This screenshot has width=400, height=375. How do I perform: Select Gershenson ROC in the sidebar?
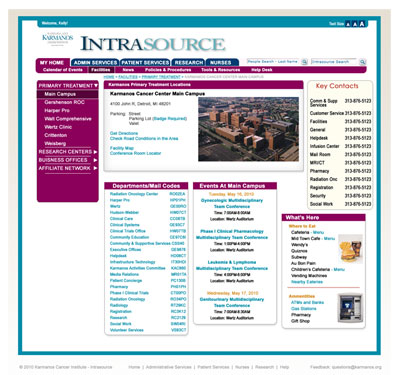click(x=64, y=102)
